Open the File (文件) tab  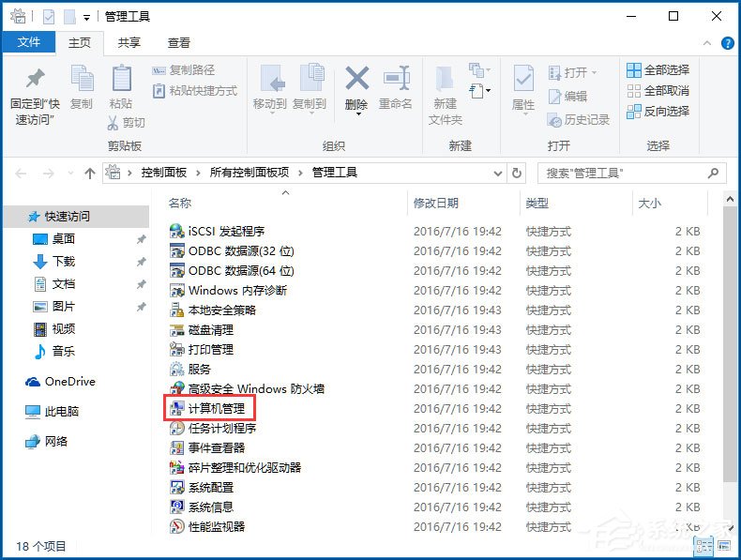point(29,42)
